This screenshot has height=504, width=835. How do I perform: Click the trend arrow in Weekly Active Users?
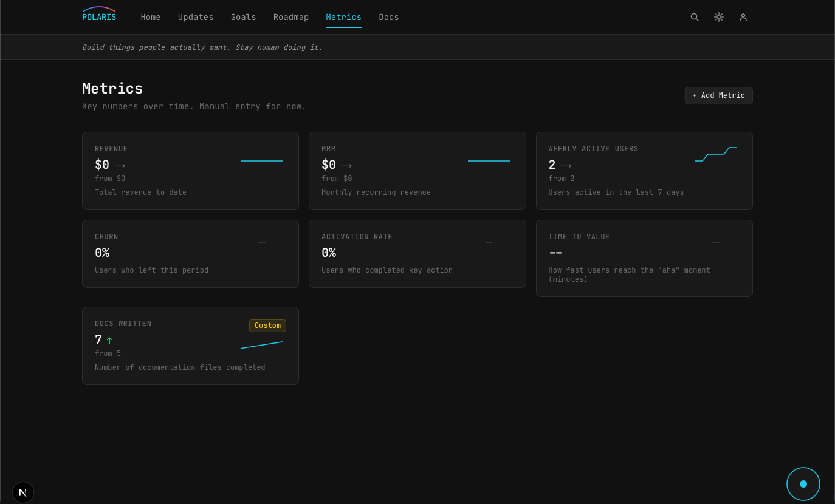(x=566, y=165)
